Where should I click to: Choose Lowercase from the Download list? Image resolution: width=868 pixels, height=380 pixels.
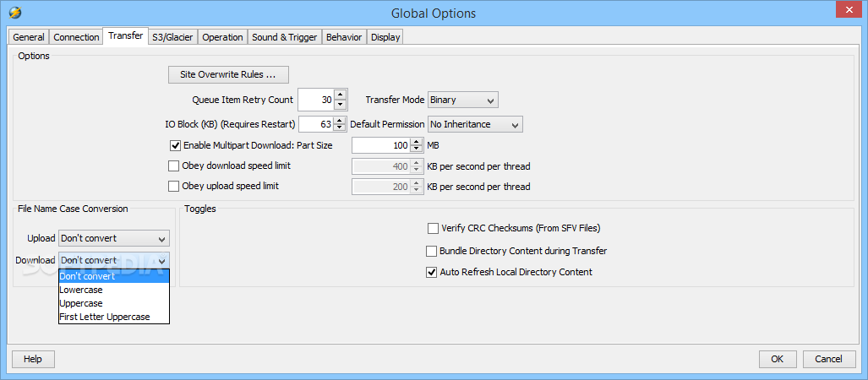[81, 290]
